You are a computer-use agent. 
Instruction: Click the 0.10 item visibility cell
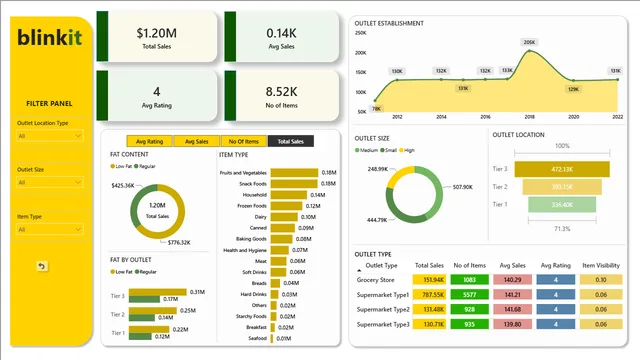[601, 280]
